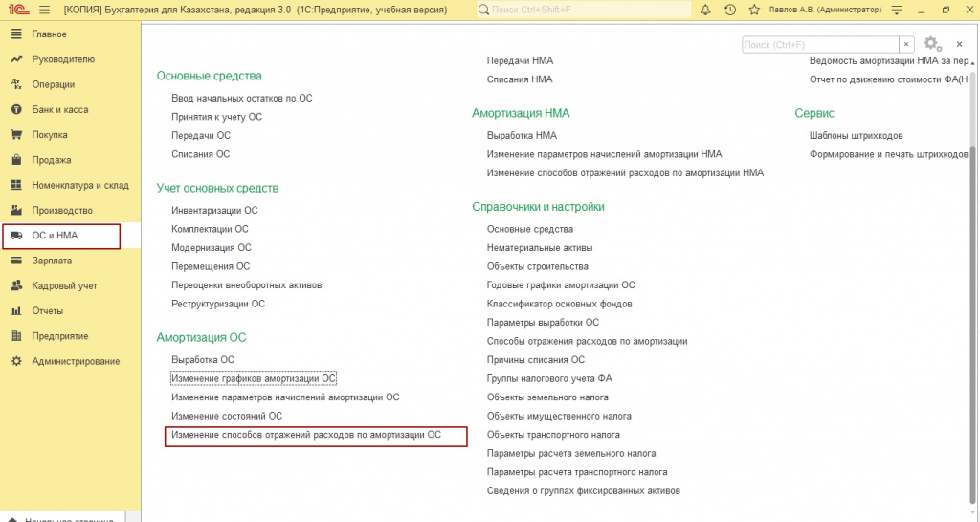Open Способы отражения расходов по амортизации
Viewport: 980px width, 522px height.
(587, 341)
